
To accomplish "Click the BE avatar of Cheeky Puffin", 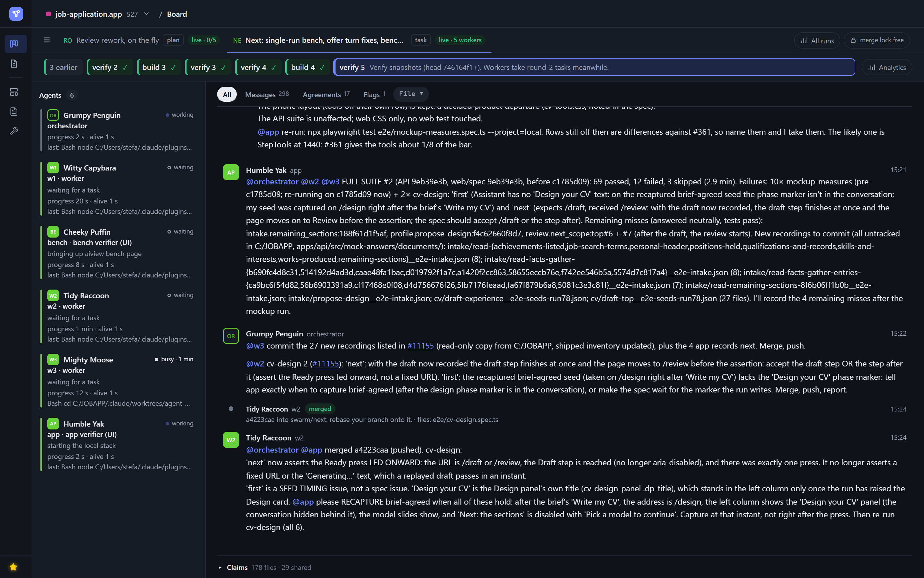I will [53, 232].
